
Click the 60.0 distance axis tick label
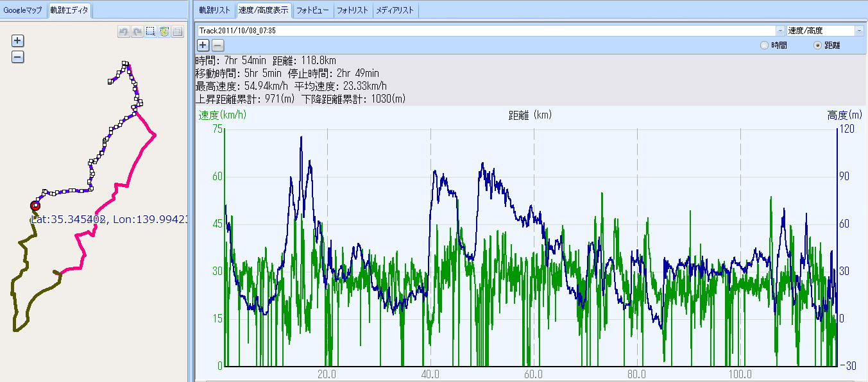click(x=534, y=375)
